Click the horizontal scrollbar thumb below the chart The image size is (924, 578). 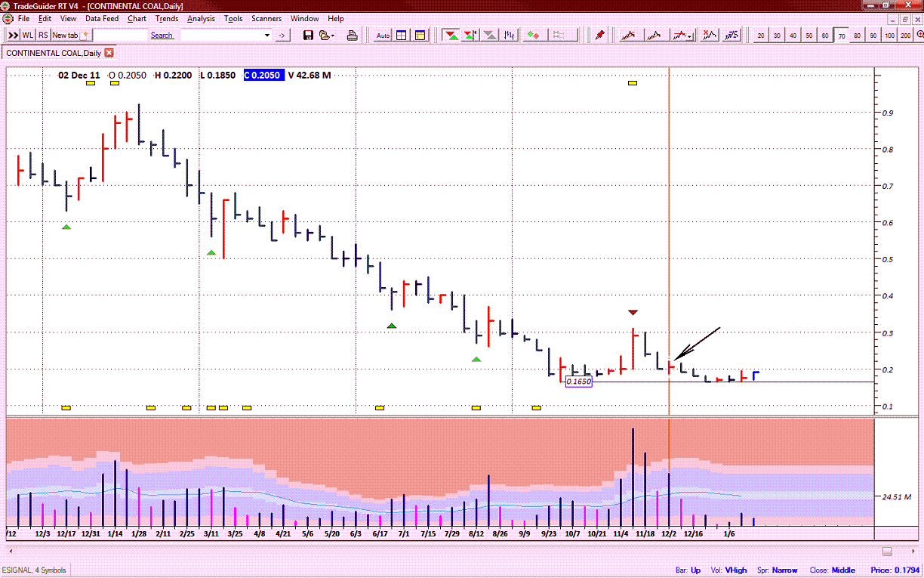[887, 552]
